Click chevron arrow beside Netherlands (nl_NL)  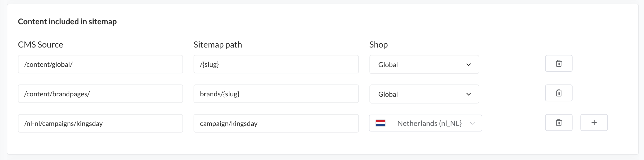[x=472, y=123]
